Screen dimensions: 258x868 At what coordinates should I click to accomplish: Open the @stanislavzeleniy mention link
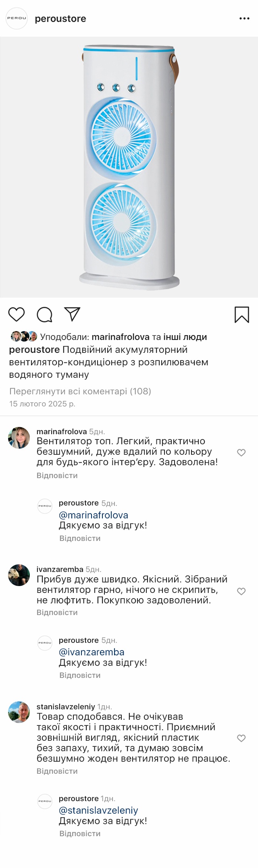click(x=98, y=810)
